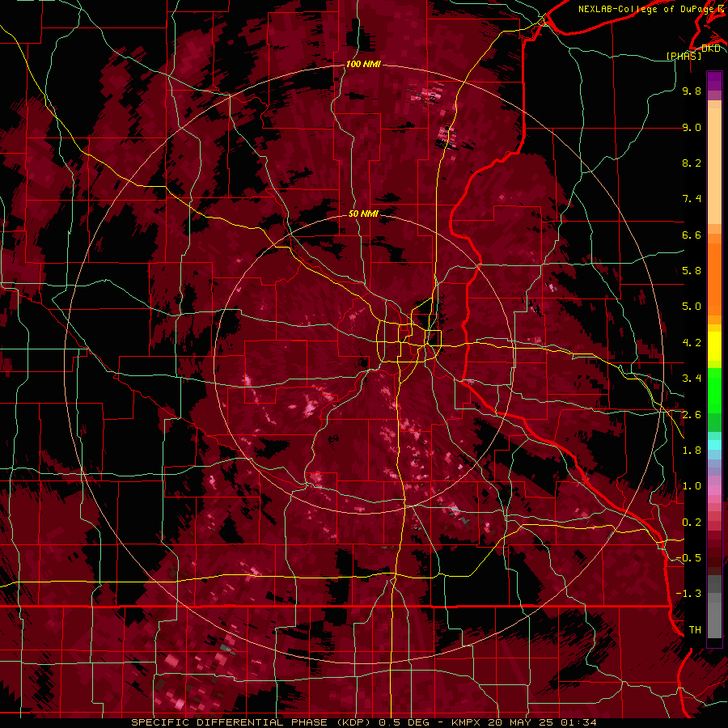The image size is (728, 728).
Task: Click the 7.4 legend value
Action: pos(692,199)
